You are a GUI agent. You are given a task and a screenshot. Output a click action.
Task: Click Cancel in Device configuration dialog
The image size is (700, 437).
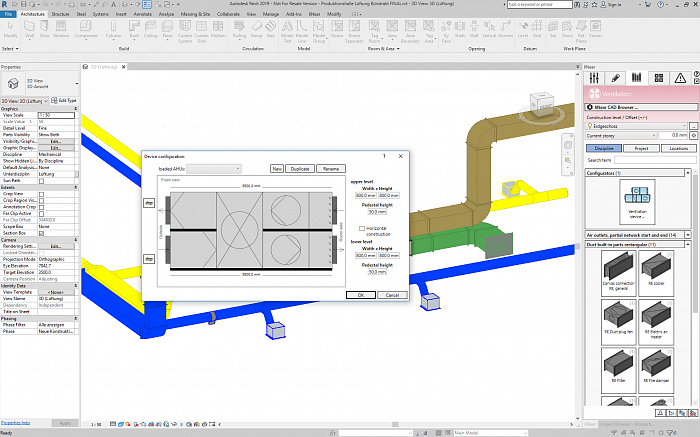point(392,295)
